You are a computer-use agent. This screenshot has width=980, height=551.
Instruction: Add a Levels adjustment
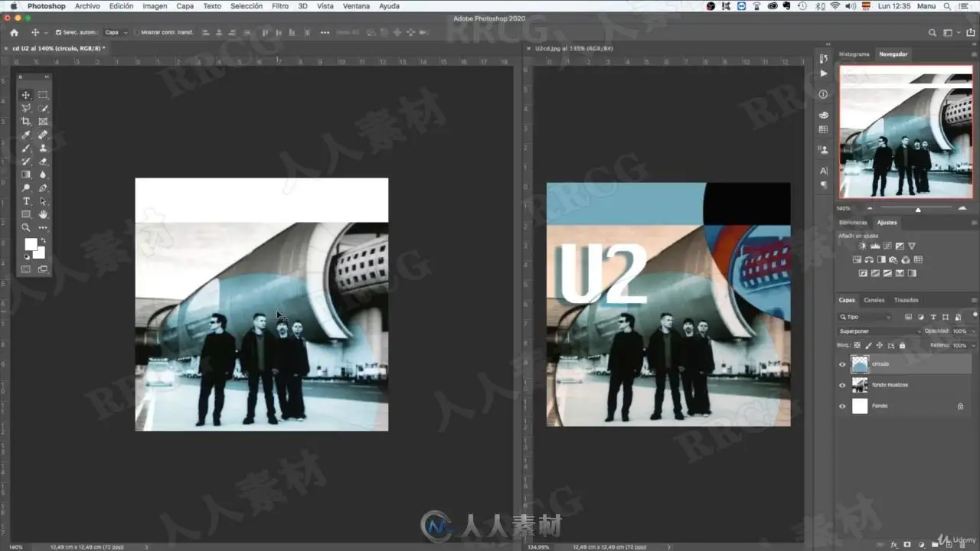[x=875, y=246]
